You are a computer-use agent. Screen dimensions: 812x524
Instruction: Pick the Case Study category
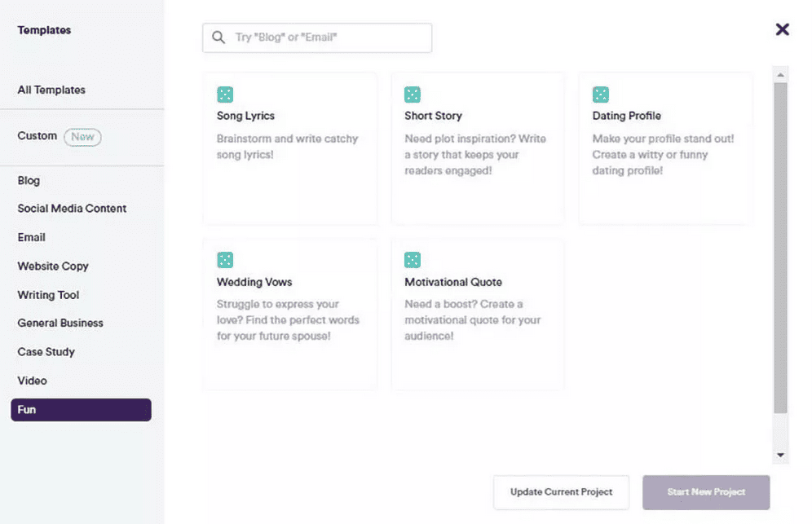point(46,352)
